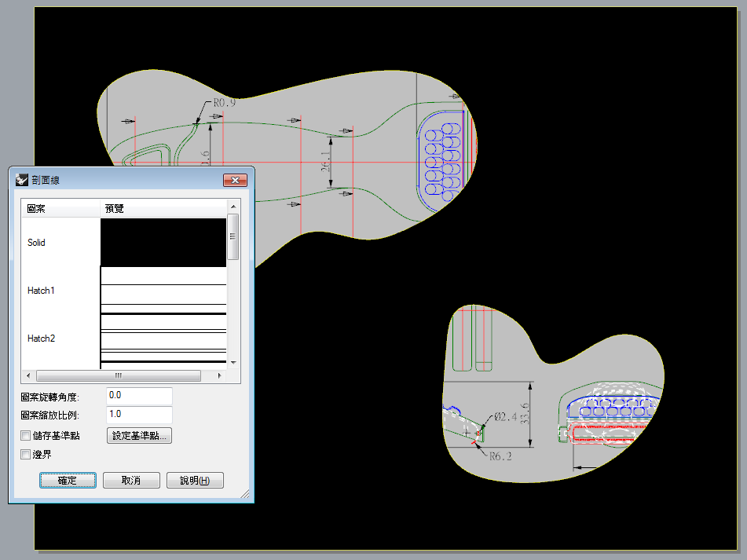This screenshot has height=560, width=747.
Task: Click the 預覽 column header
Action: tap(115, 209)
